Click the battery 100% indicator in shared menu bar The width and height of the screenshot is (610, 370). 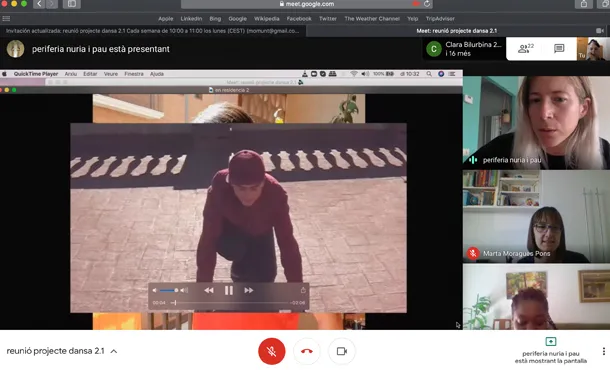tap(383, 74)
